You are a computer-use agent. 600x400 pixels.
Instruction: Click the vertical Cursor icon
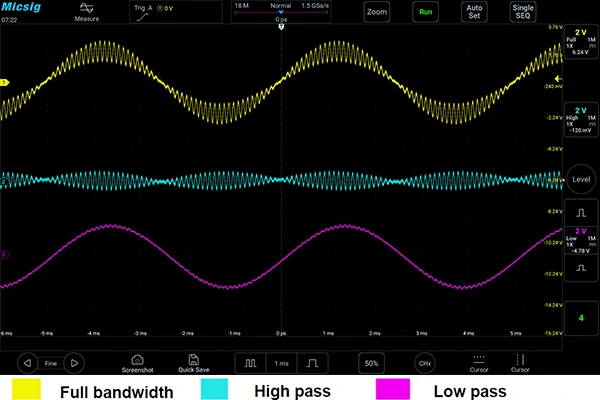[519, 362]
